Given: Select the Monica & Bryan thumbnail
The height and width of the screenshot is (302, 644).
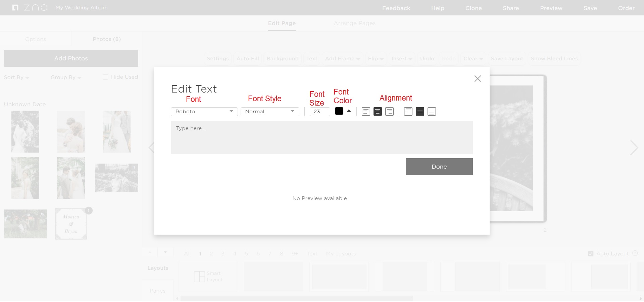Looking at the screenshot, I should point(71,224).
